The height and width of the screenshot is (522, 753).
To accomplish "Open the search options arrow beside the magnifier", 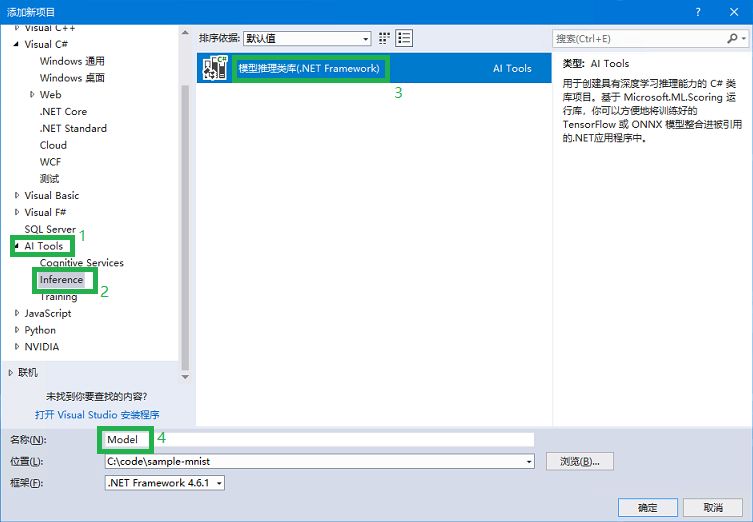I will click(x=743, y=38).
